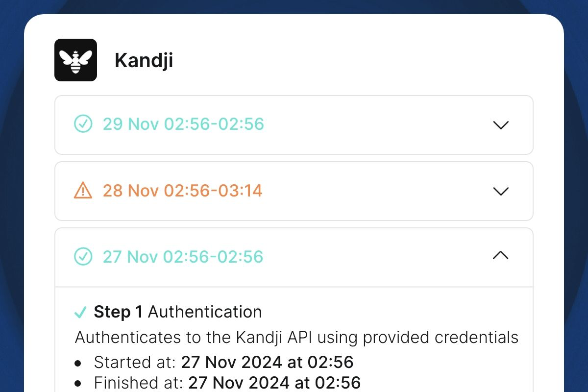Viewport: 588px width, 392px height.
Task: Click the success check icon on 27 Nov run
Action: [84, 256]
